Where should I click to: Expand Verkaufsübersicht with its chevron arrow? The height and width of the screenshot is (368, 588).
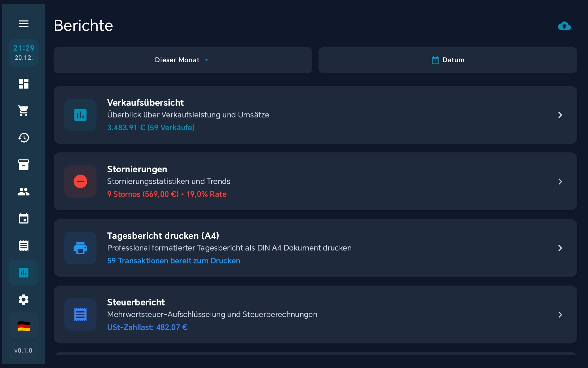(560, 115)
